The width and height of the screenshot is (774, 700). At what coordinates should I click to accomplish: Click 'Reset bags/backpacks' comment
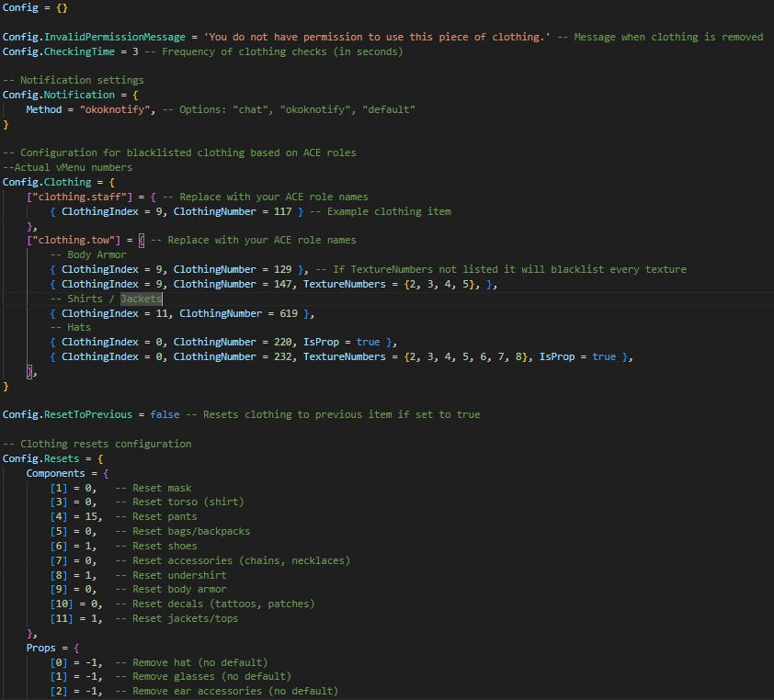tap(191, 532)
